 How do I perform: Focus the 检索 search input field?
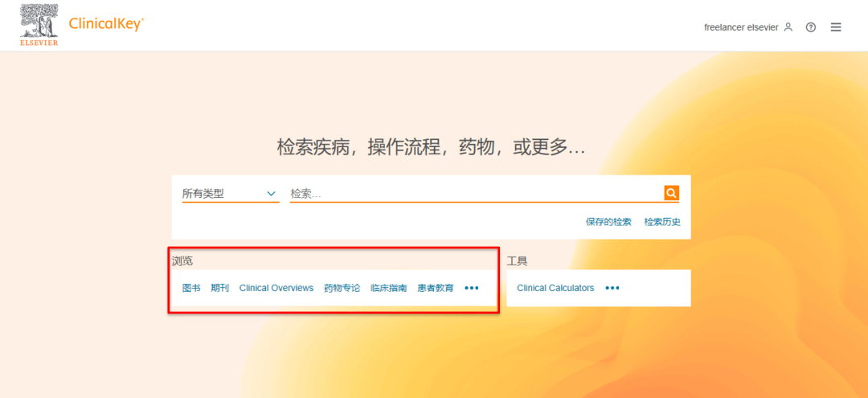pyautogui.click(x=476, y=194)
